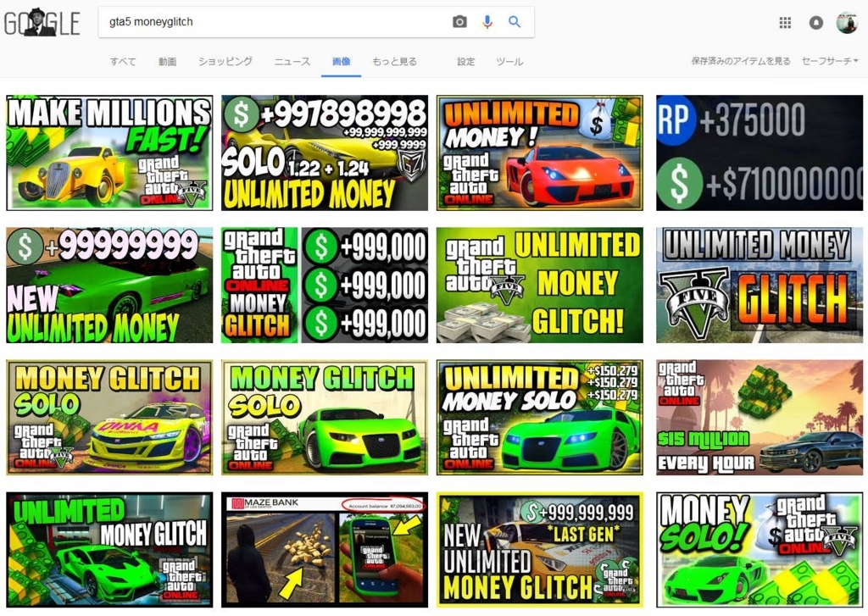Image resolution: width=868 pixels, height=616 pixels.
Task: Open the triple +999,000 Money Glitch thumbnail
Action: pos(325,285)
